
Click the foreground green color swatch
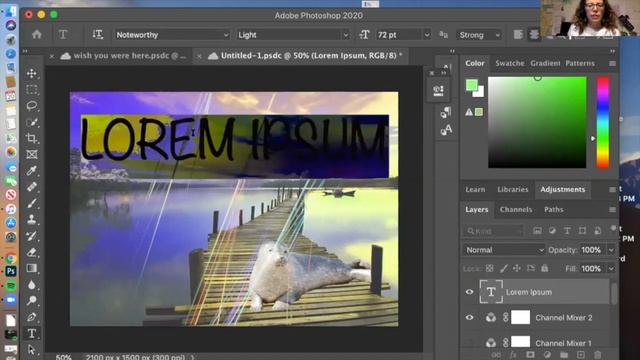[x=472, y=85]
